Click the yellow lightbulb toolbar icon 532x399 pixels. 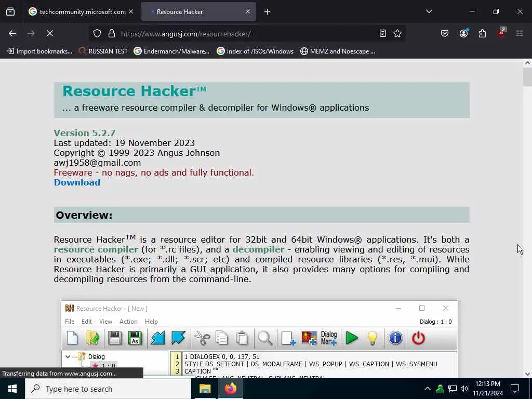[x=373, y=338]
